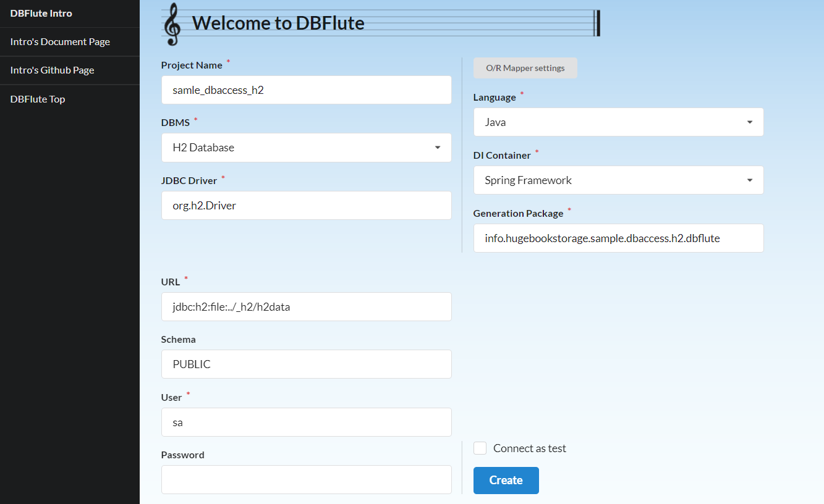Image resolution: width=824 pixels, height=504 pixels.
Task: Click the Project Name input field
Action: coord(307,90)
